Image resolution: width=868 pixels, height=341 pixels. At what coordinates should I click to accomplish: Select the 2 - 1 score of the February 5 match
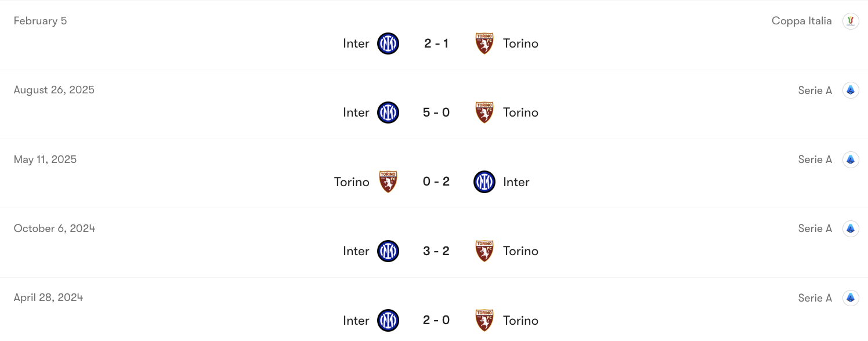(436, 43)
